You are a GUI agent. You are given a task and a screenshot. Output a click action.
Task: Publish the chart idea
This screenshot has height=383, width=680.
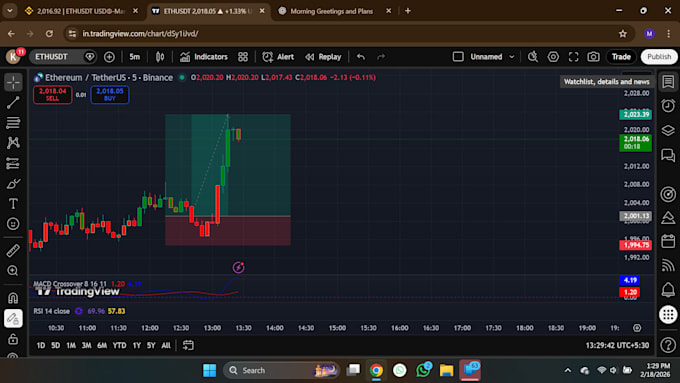point(659,57)
